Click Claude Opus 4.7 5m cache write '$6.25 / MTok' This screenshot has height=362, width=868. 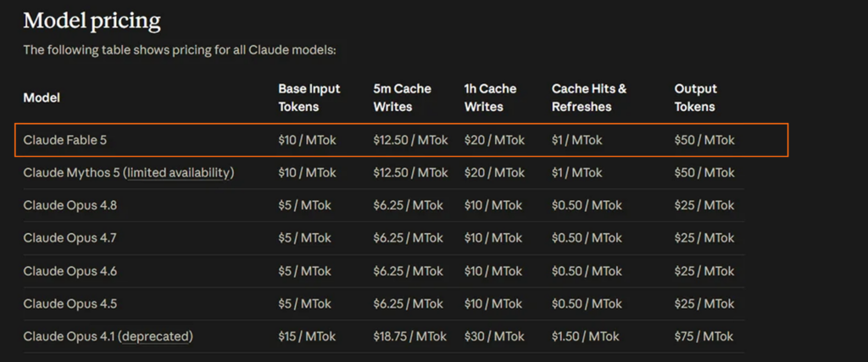408,238
